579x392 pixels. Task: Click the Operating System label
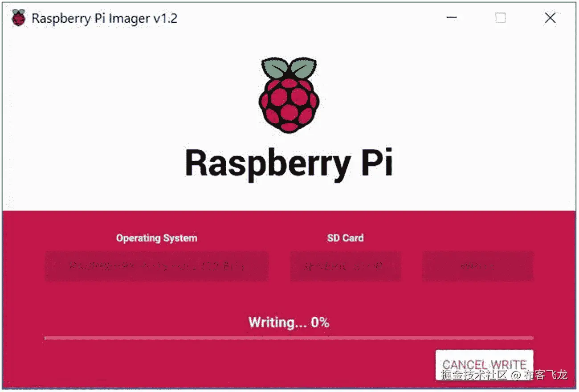(157, 238)
